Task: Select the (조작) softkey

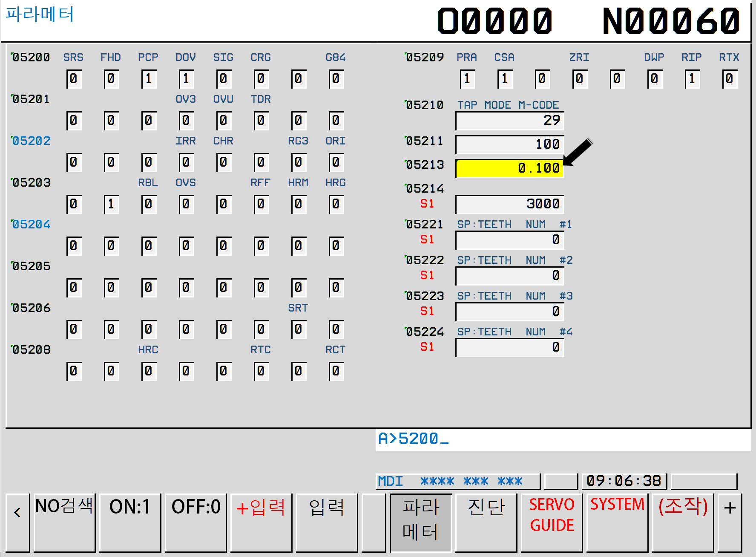Action: coord(683,522)
